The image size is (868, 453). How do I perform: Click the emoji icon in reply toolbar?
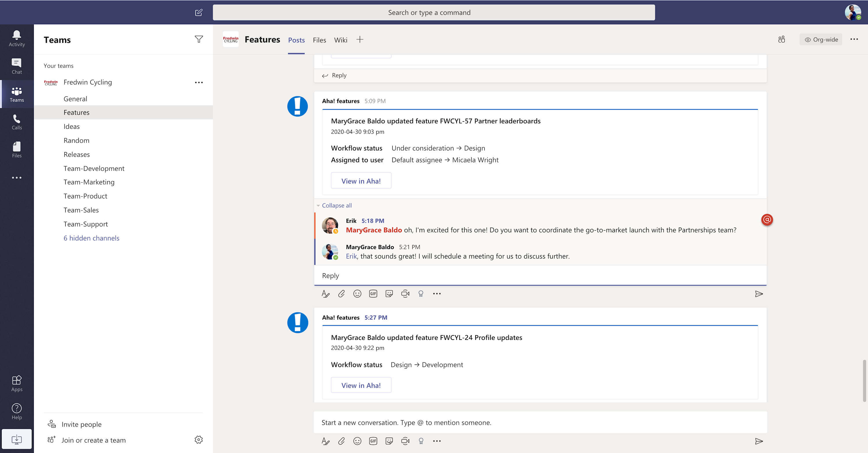click(x=356, y=293)
